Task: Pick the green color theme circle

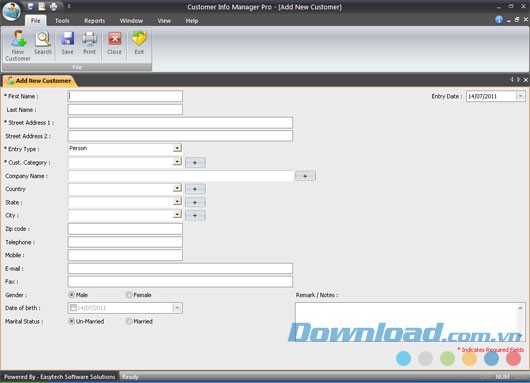Action: pyautogui.click(x=447, y=359)
